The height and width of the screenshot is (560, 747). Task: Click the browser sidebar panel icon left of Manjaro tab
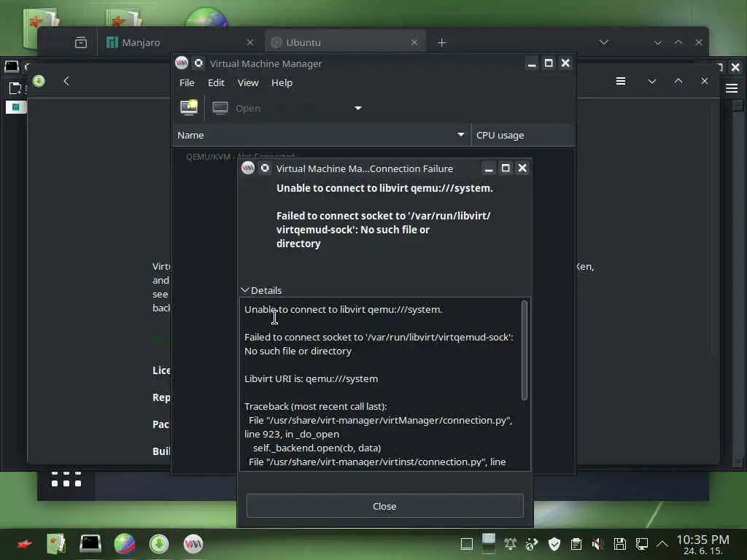[x=81, y=43]
